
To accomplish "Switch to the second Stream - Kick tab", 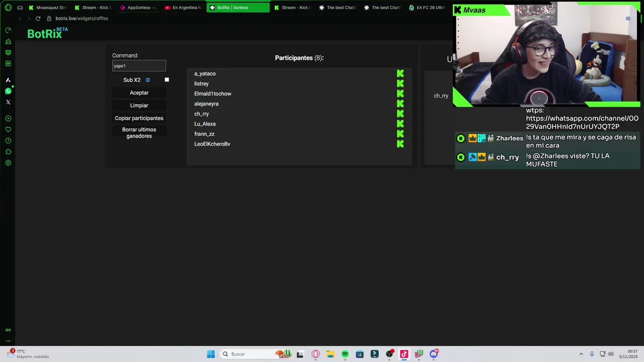I will click(292, 8).
